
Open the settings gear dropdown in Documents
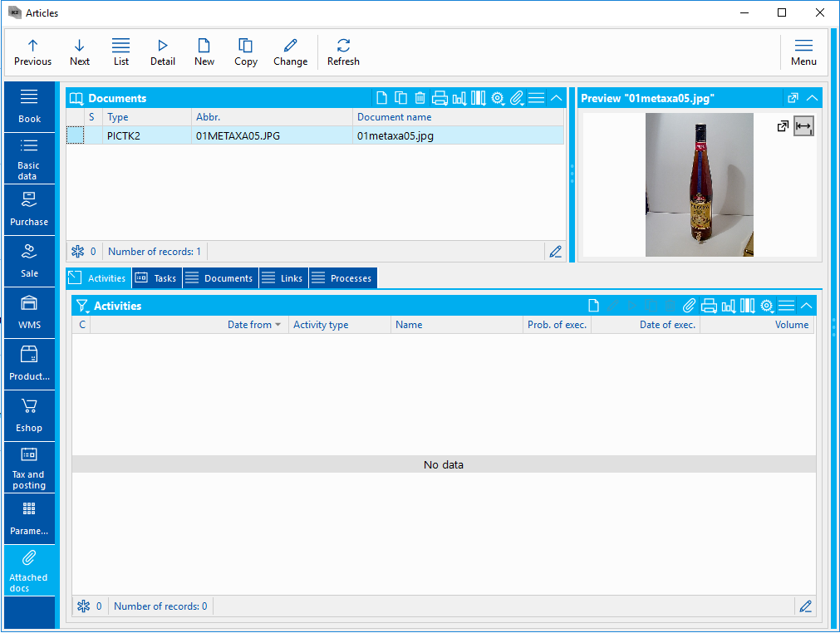click(499, 98)
